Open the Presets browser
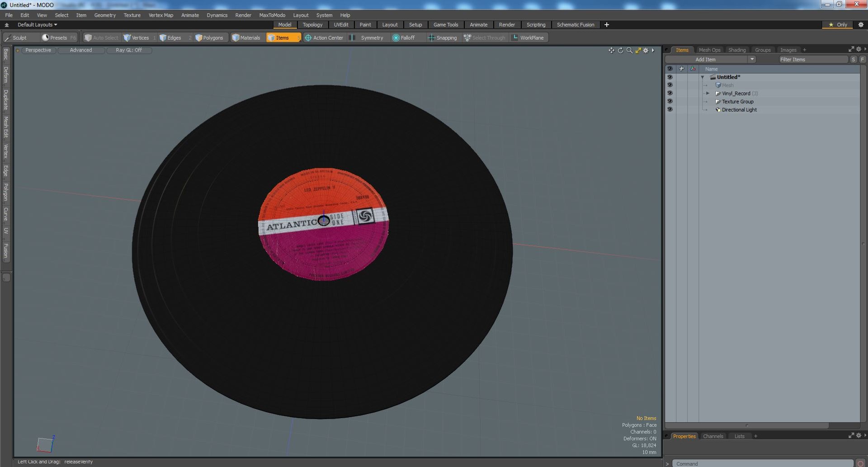This screenshot has height=467, width=868. click(59, 38)
